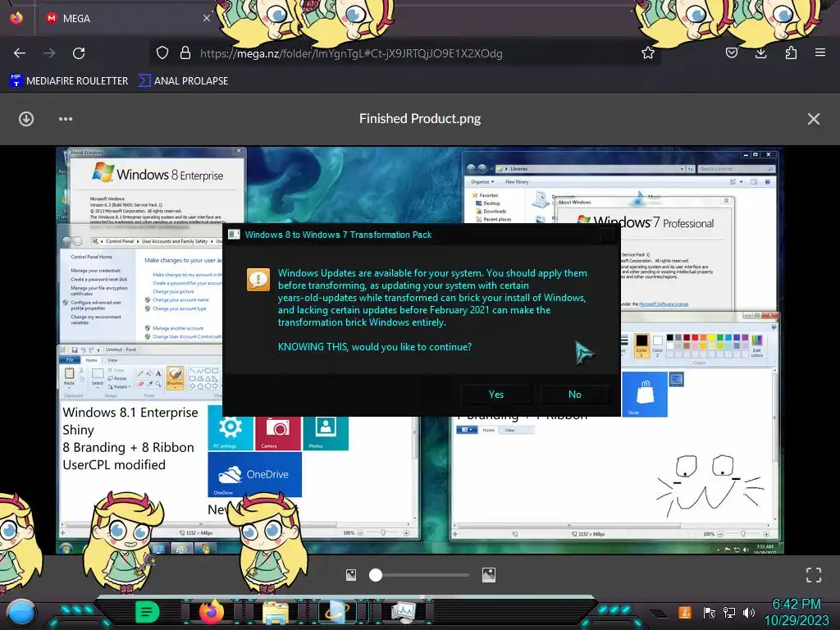Show site security info via padlock icon

point(185,53)
